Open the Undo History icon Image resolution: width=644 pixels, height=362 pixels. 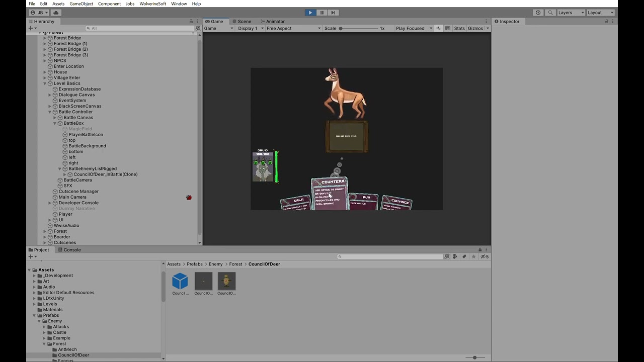pyautogui.click(x=538, y=13)
